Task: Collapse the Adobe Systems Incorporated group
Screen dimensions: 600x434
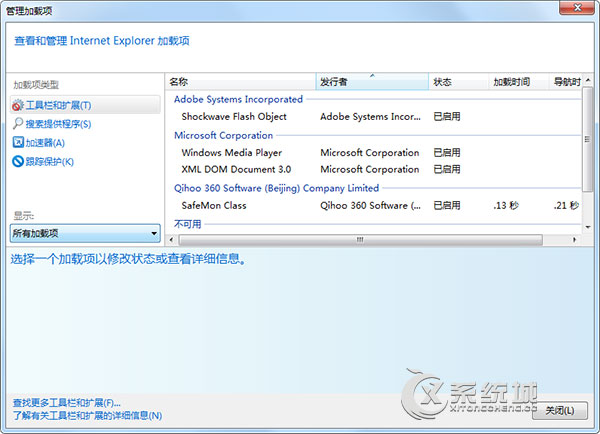Action: (x=238, y=100)
